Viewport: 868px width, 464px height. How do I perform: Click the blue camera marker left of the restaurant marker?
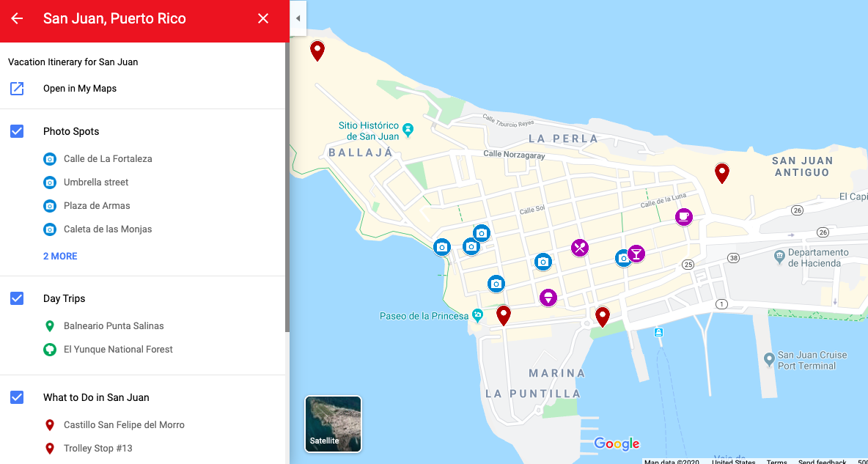tap(543, 262)
